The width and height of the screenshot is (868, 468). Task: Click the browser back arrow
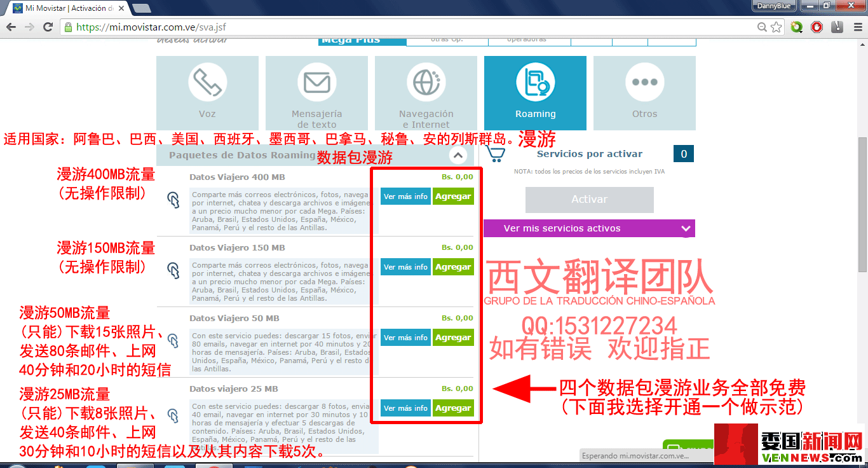pos(11,27)
